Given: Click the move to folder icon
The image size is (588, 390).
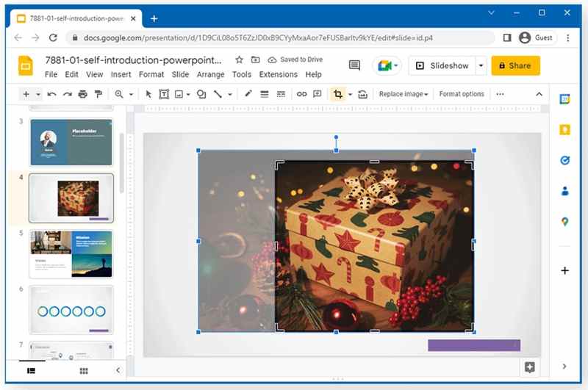Looking at the screenshot, I should 255,59.
